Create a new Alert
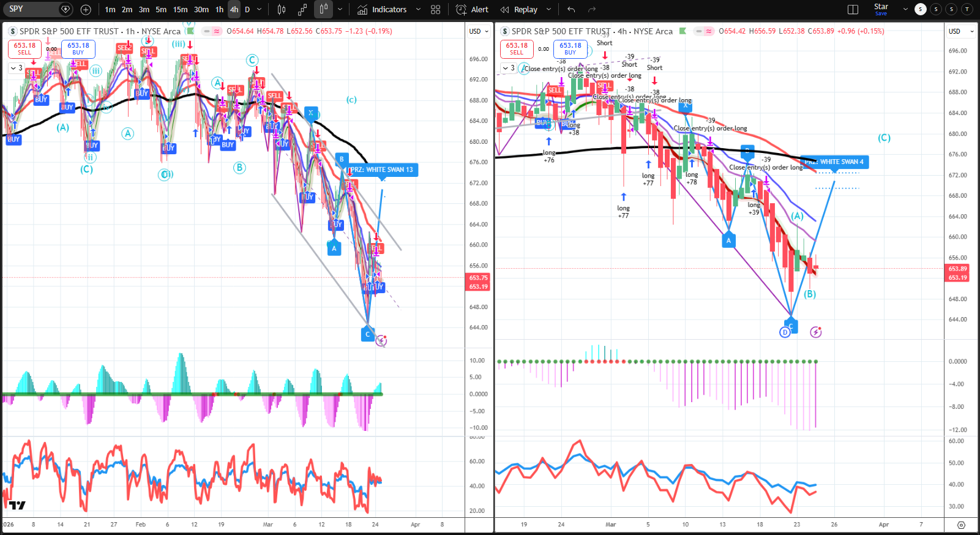The width and height of the screenshot is (980, 535). [472, 9]
